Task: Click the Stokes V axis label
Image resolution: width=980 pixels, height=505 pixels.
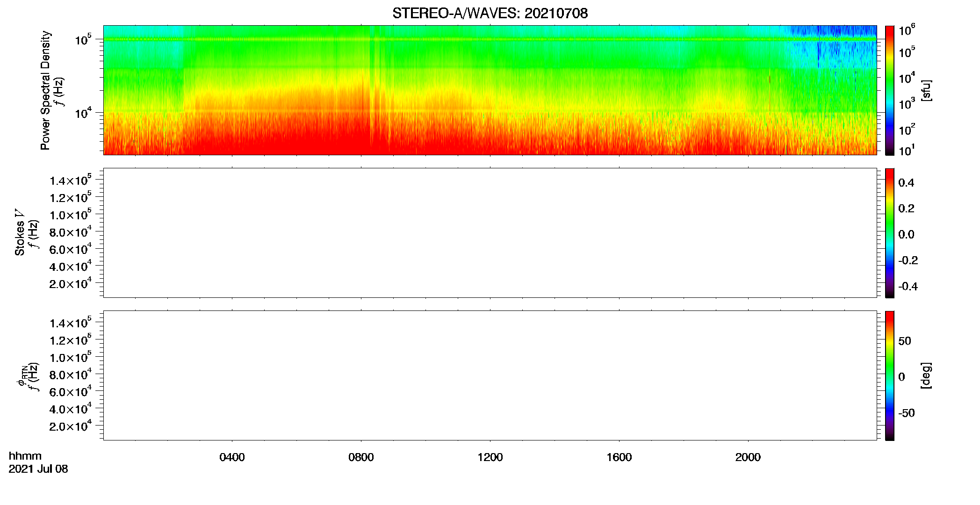Action: 20,232
